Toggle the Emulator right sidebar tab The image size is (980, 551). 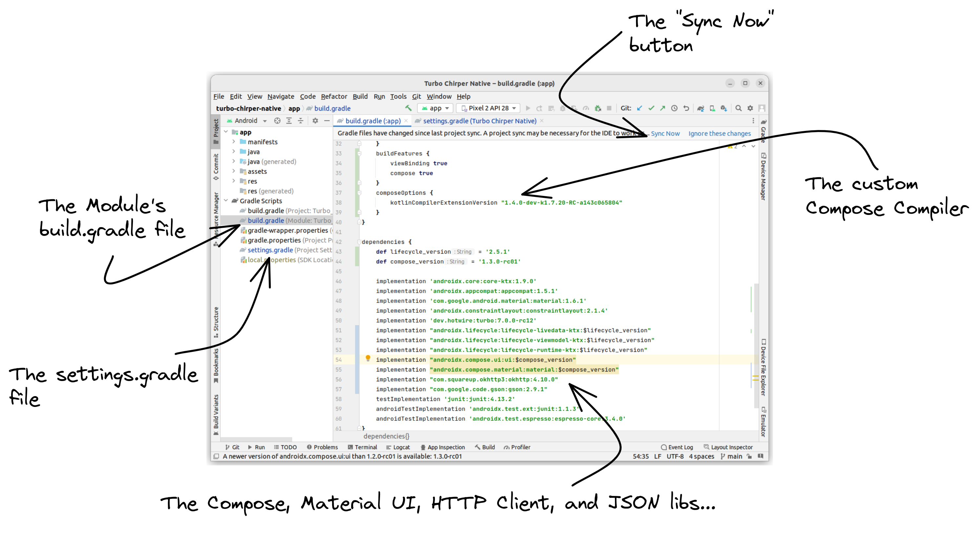point(763,422)
